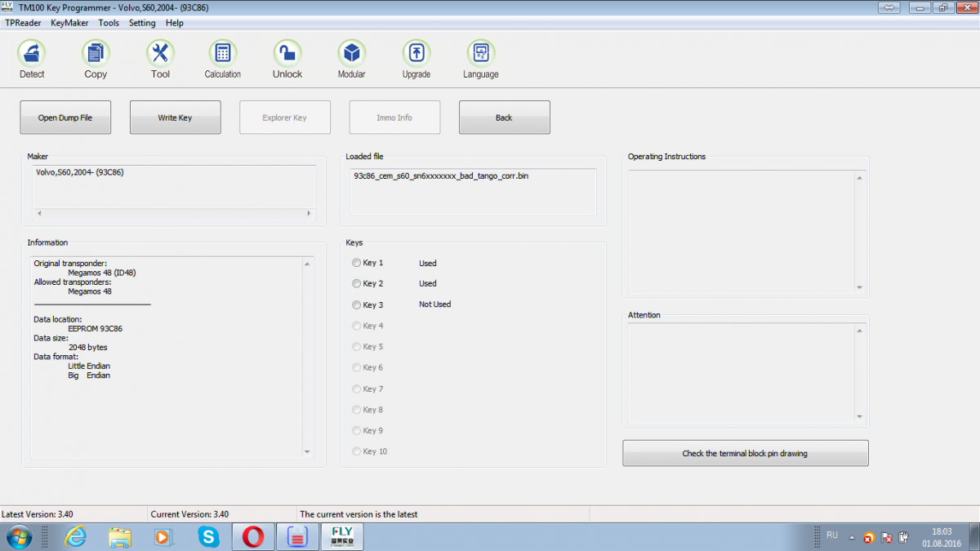
Task: Click the Detect toolbar icon
Action: pyautogui.click(x=32, y=54)
